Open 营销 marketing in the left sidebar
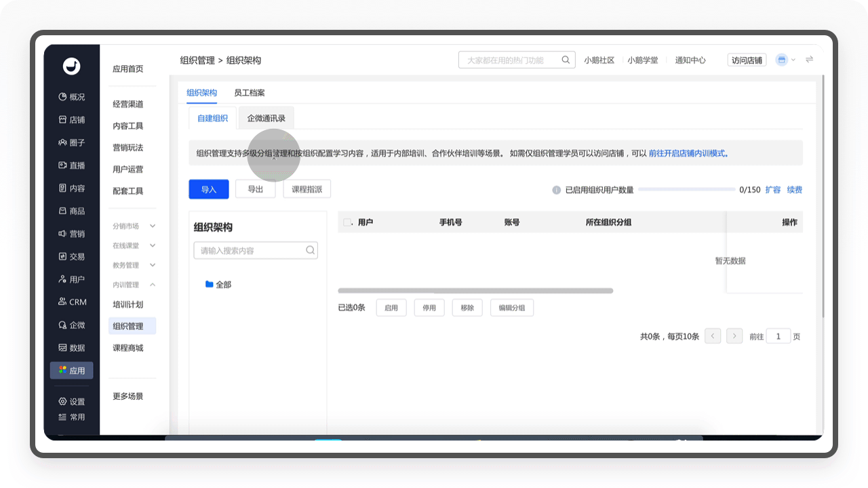The height and width of the screenshot is (488, 868). [x=72, y=234]
